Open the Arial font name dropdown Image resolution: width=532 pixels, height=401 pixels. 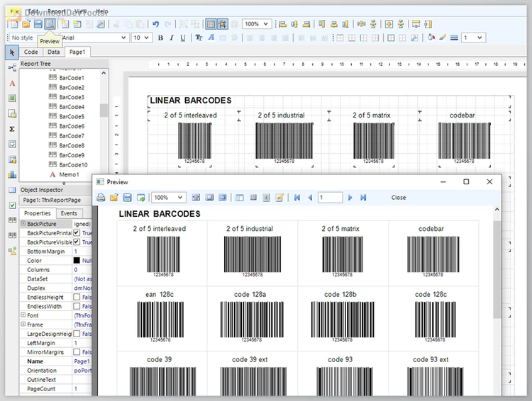[123, 38]
